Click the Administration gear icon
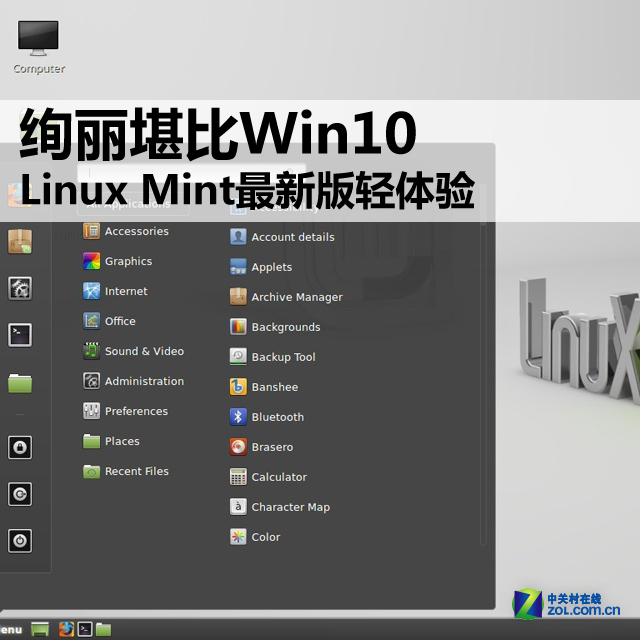 pos(91,381)
